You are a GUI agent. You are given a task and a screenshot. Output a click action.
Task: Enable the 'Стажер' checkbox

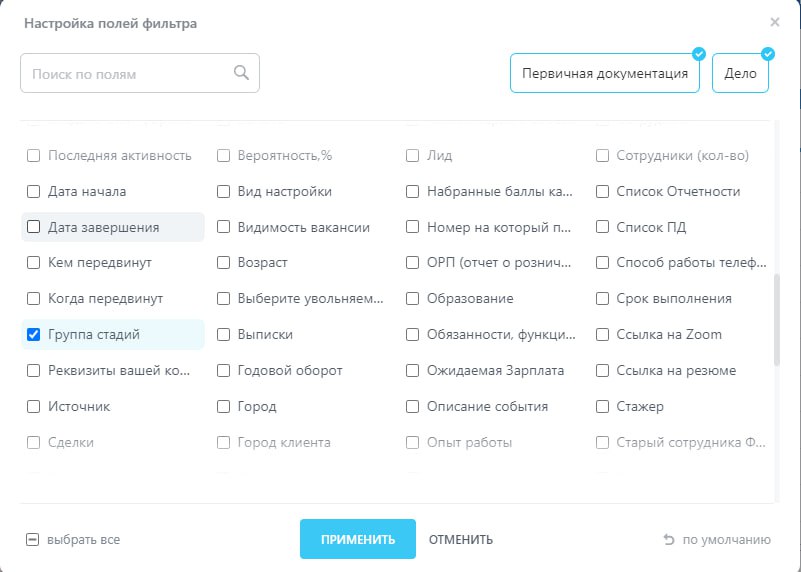point(603,407)
